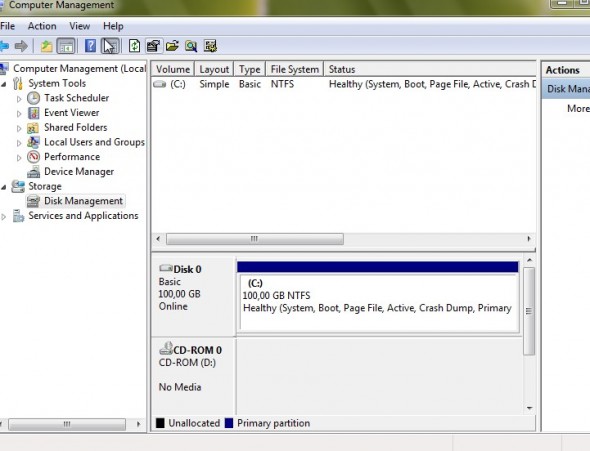Click the magnifier Find toolbar icon
Screen dimensions: 590x451
point(191,46)
